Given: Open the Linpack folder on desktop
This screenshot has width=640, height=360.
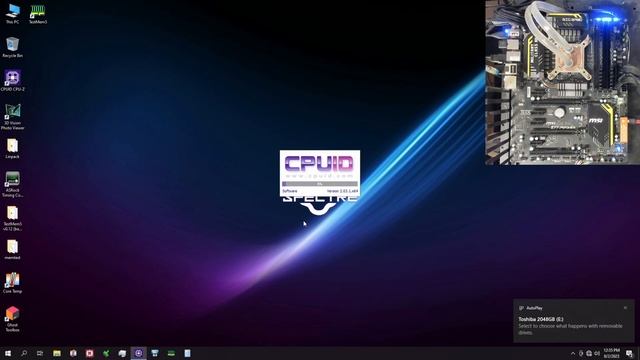Looking at the screenshot, I should 12,149.
